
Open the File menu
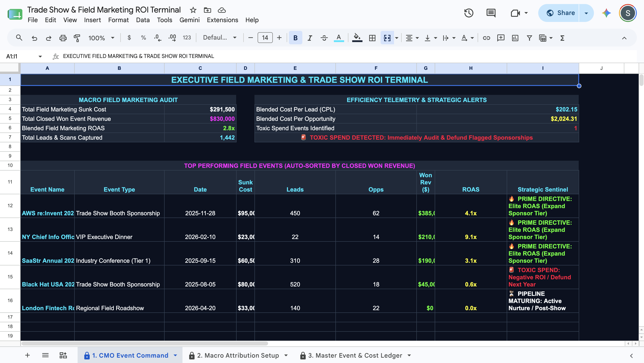32,20
